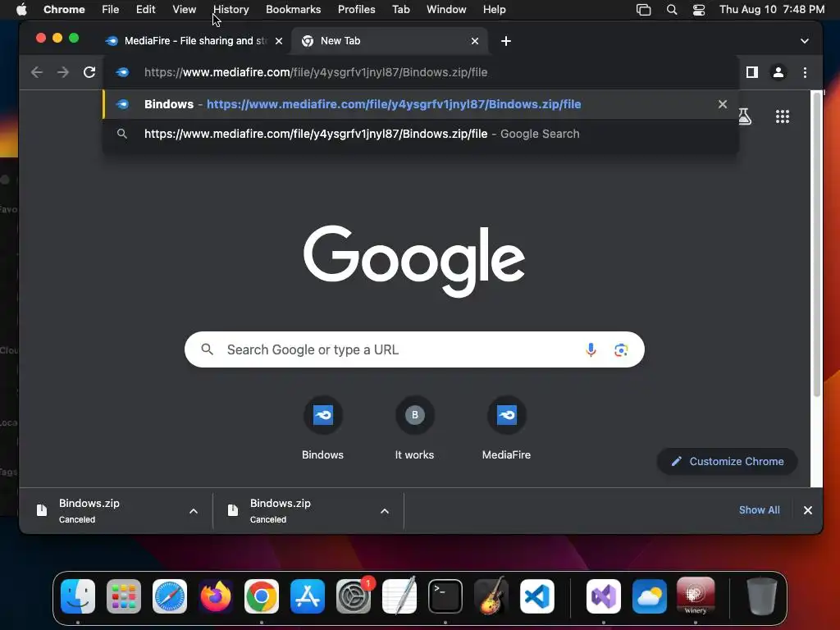Open Spotlight search in the menu bar
840x630 pixels.
click(671, 10)
